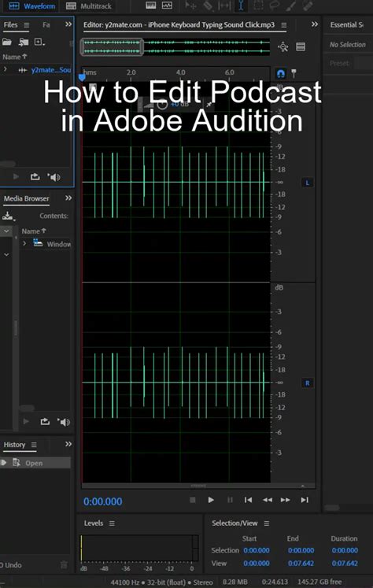Toggle the snapping magnet icon
Image resolution: width=373 pixels, height=588 pixels.
click(x=280, y=73)
